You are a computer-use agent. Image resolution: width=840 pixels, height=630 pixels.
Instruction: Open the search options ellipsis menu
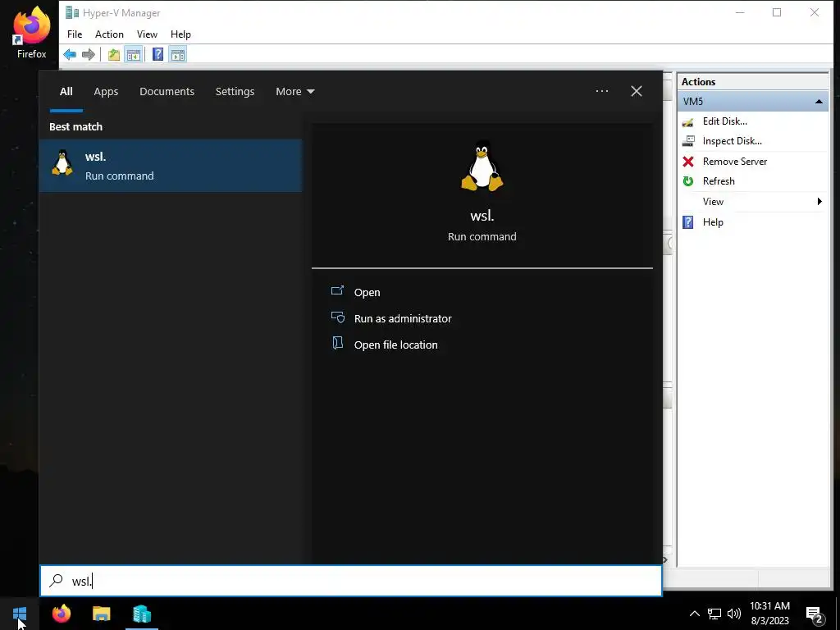pos(602,91)
